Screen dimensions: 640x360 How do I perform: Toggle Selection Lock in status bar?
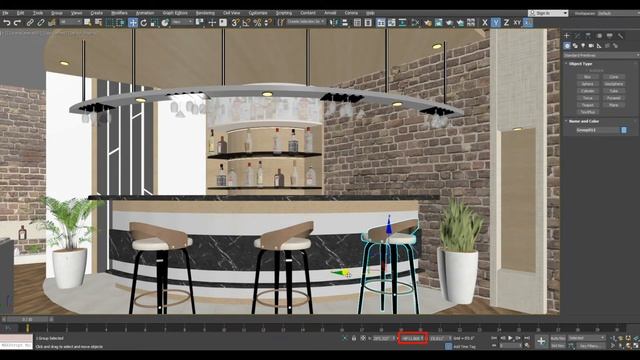[x=354, y=338]
